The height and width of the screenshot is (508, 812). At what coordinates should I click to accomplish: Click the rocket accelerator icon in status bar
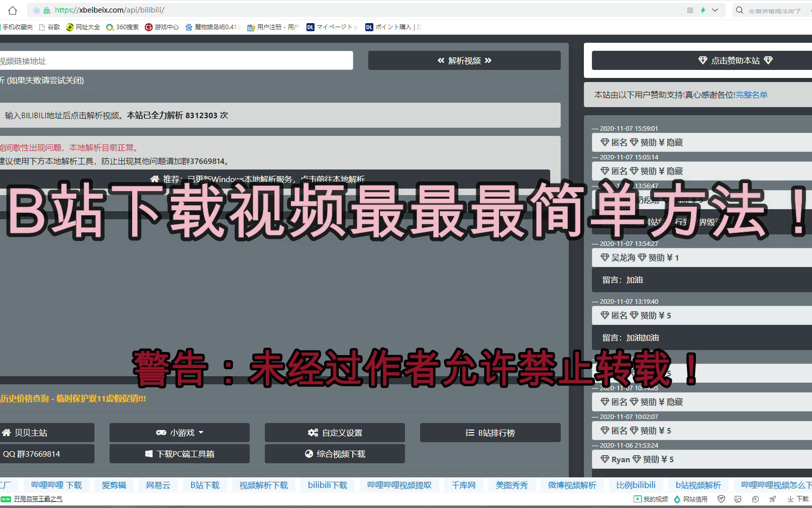pos(773,499)
